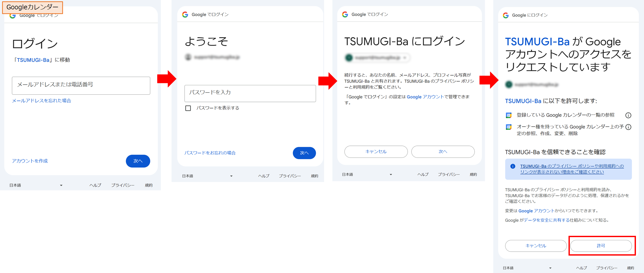
Task: Open 'Google アカウント' link after 変更は
Action: (x=536, y=211)
